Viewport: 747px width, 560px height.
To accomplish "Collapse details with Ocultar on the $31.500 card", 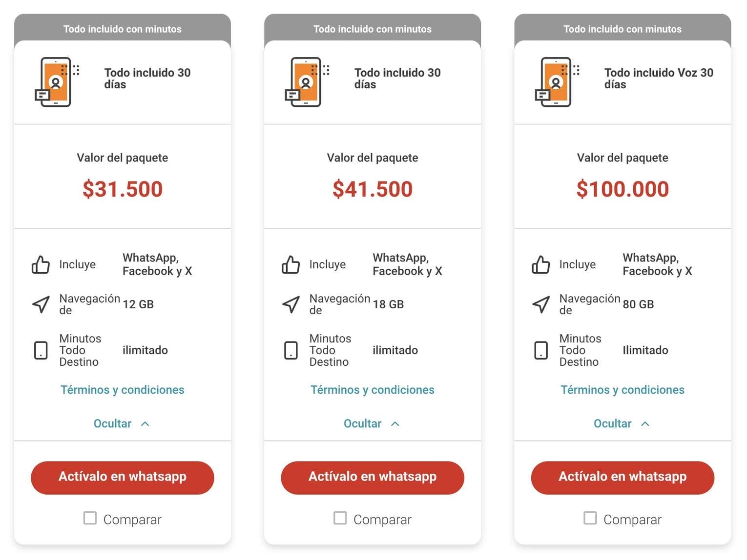I will tap(121, 423).
